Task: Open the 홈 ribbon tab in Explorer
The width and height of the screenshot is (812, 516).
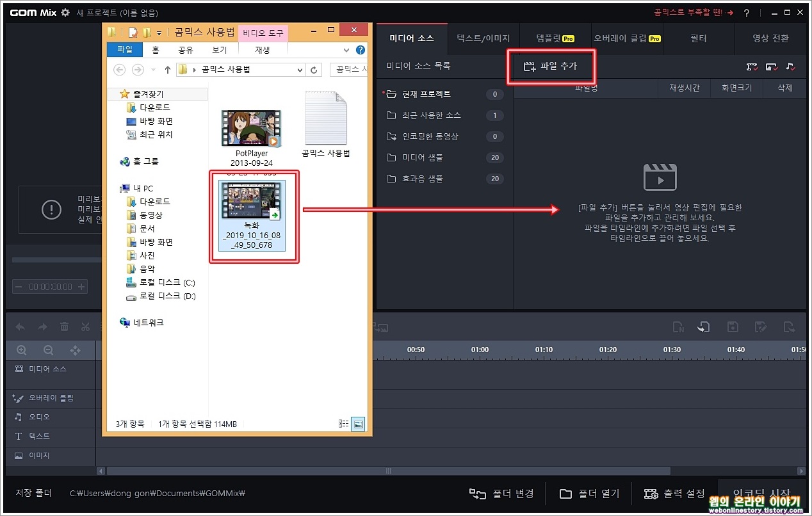Action: (x=155, y=50)
